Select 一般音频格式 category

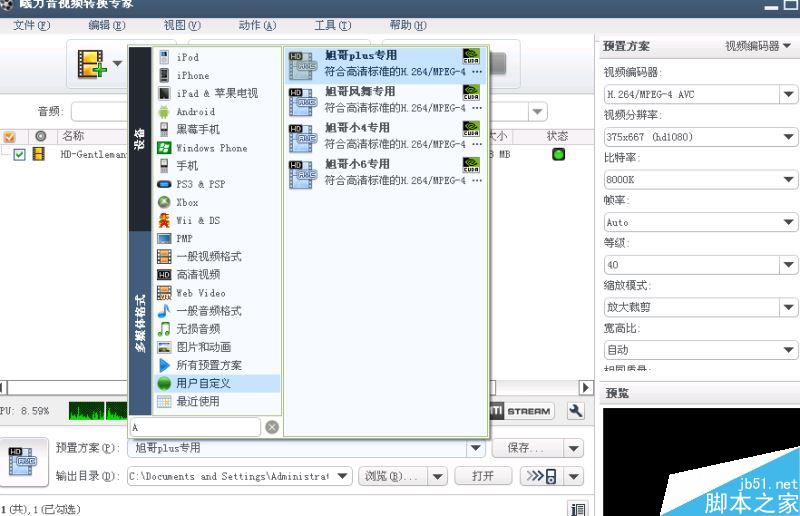(217, 311)
